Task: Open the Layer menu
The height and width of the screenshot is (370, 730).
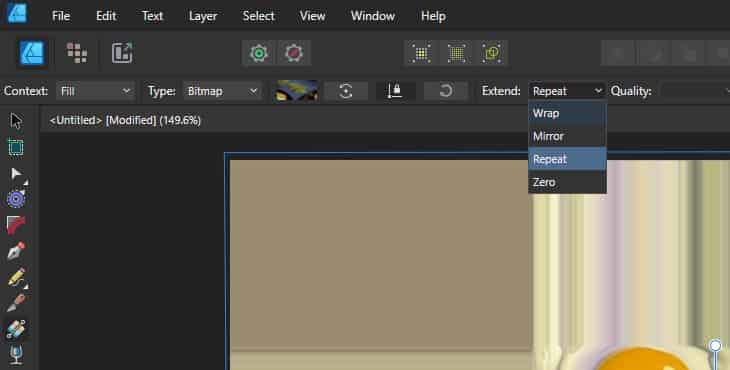Action: click(203, 16)
